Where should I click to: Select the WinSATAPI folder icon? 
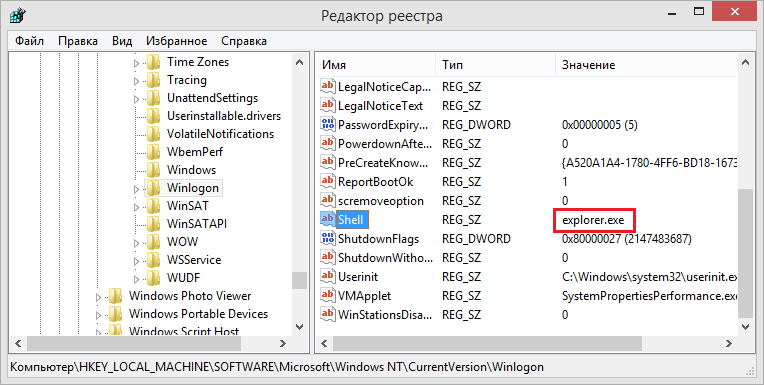point(153,224)
